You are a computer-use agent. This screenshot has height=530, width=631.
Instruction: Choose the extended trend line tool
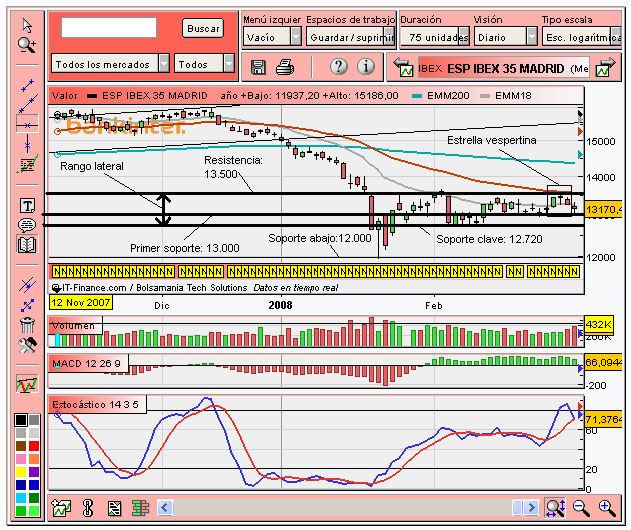(28, 104)
